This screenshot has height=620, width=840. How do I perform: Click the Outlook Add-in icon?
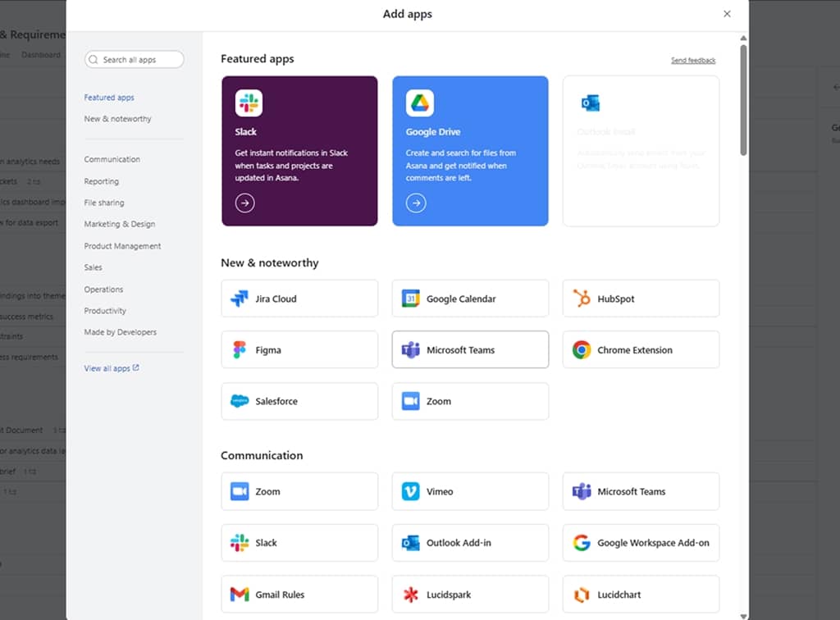(410, 542)
